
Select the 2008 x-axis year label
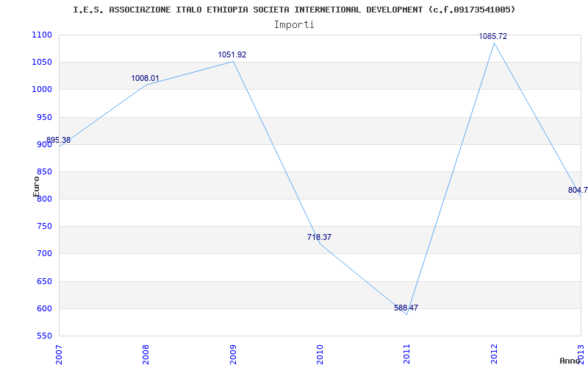[146, 354]
